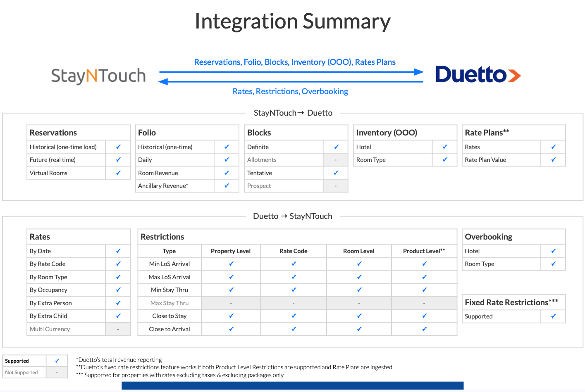Click the legend Supported checkmark
The image size is (585, 392).
(57, 361)
